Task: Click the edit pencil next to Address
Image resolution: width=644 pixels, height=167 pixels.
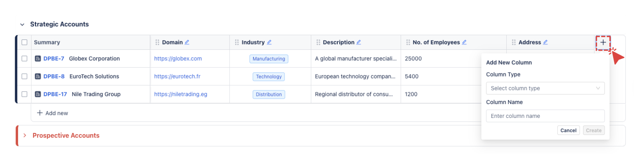Action: tap(545, 42)
